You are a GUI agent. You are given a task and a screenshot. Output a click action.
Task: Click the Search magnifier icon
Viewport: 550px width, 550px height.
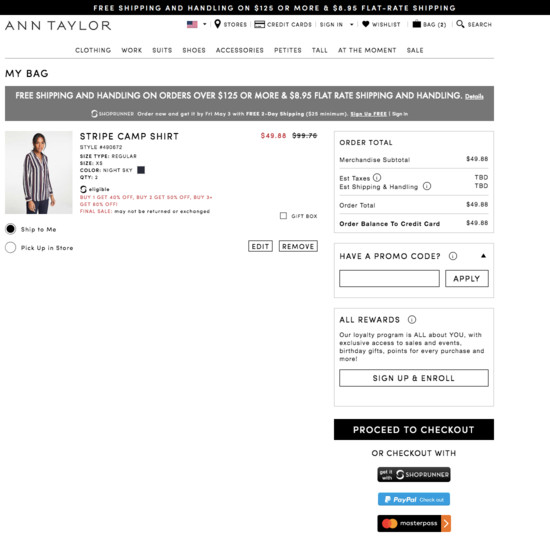point(460,24)
